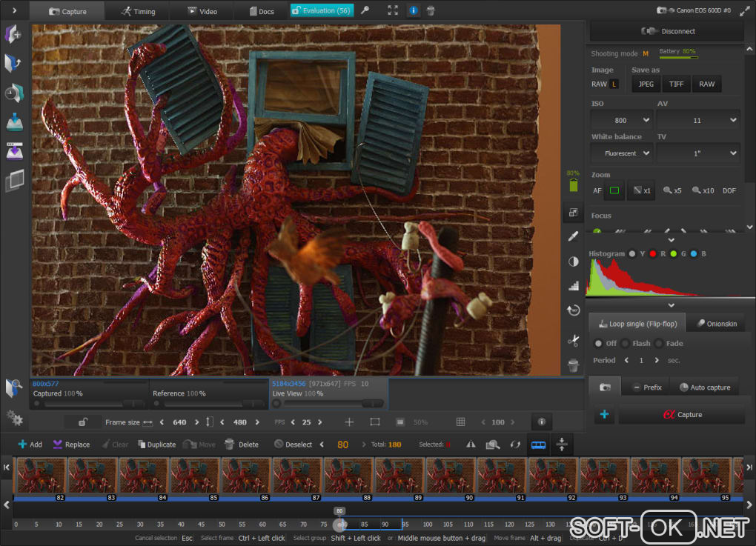The image size is (756, 546).
Task: Open the Onionskin tab
Action: (714, 324)
